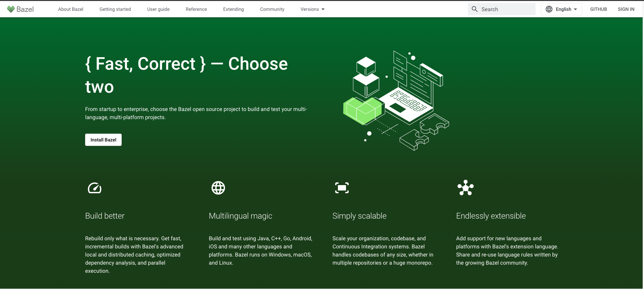Open the Community tab
Screen dimensions: 644x289
coord(272,9)
